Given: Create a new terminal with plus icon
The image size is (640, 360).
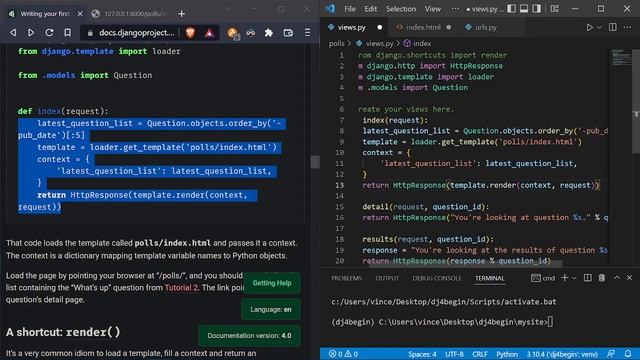Looking at the screenshot, I should click(x=564, y=278).
